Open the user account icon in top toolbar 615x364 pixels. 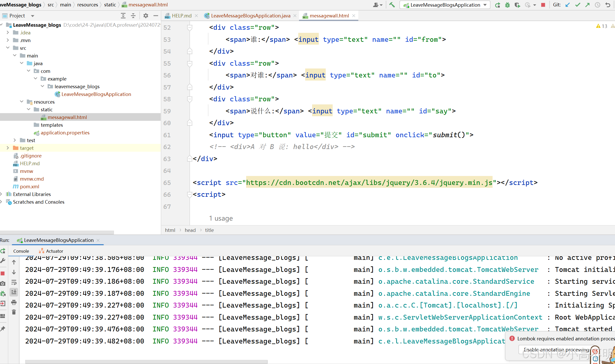click(x=377, y=5)
